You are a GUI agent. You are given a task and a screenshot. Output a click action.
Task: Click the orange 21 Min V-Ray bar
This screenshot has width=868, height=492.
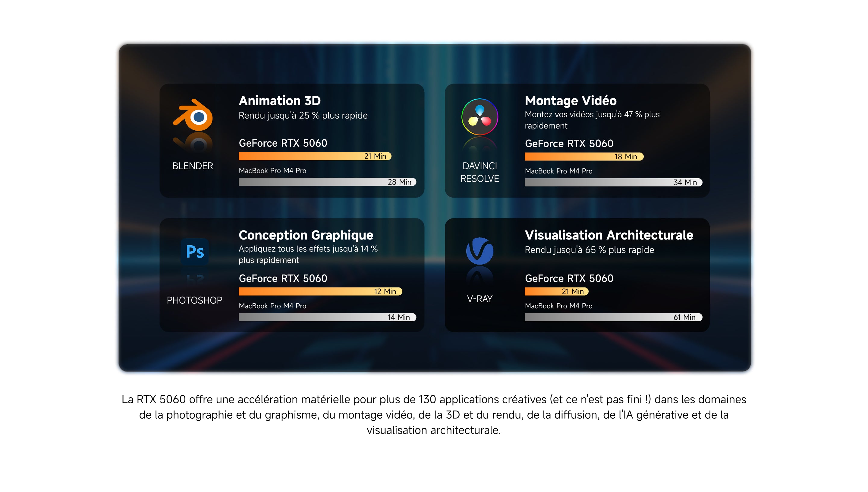(x=556, y=291)
